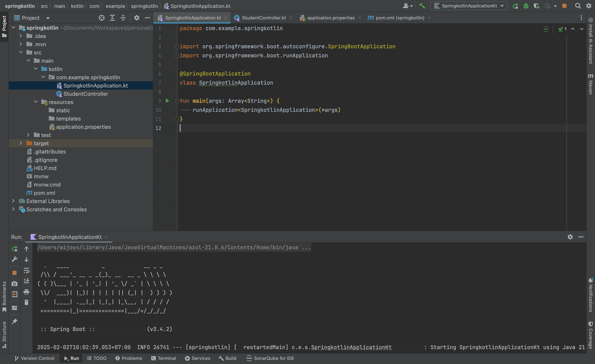595x364 pixels.
Task: Open Version Control tool tab
Action: tap(34, 358)
